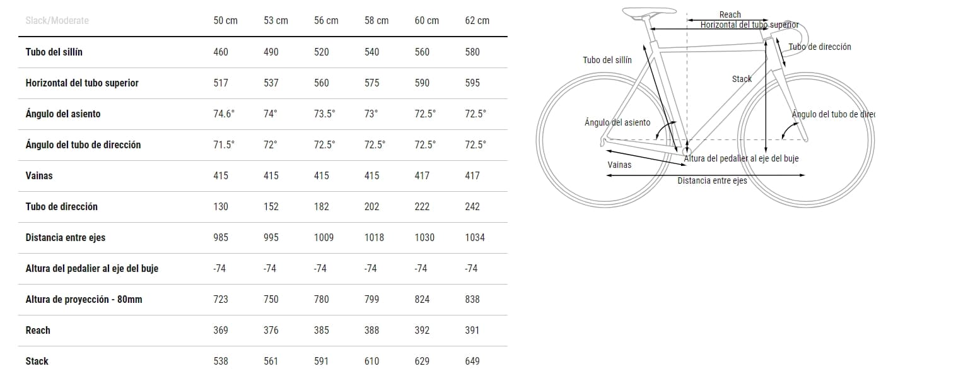Click the Reach label on bike diagram
The height and width of the screenshot is (383, 980).
pos(730,15)
